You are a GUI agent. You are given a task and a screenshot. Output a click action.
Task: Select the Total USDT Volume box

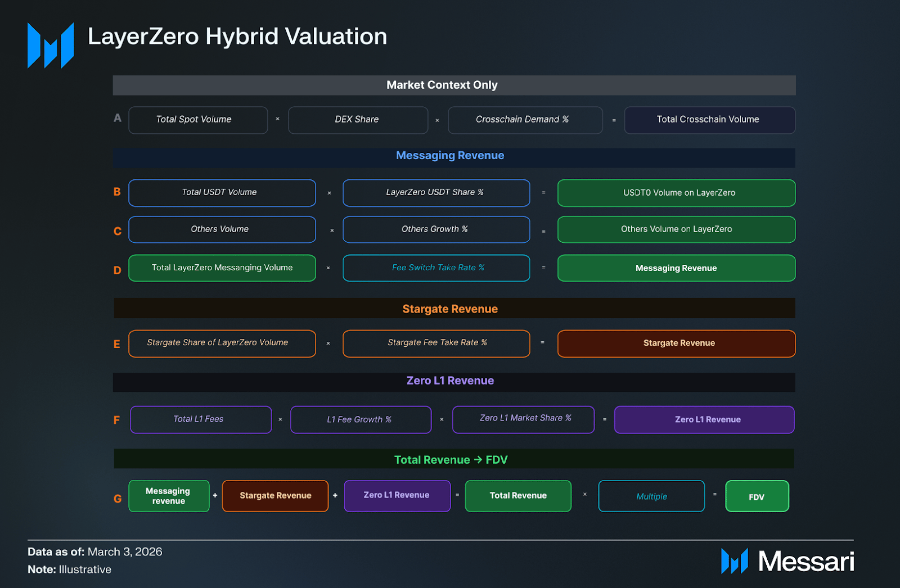(x=222, y=193)
